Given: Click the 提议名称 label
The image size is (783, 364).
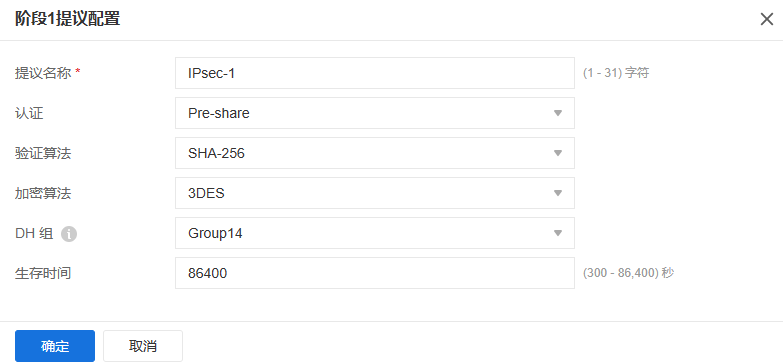Looking at the screenshot, I should pos(43,73).
